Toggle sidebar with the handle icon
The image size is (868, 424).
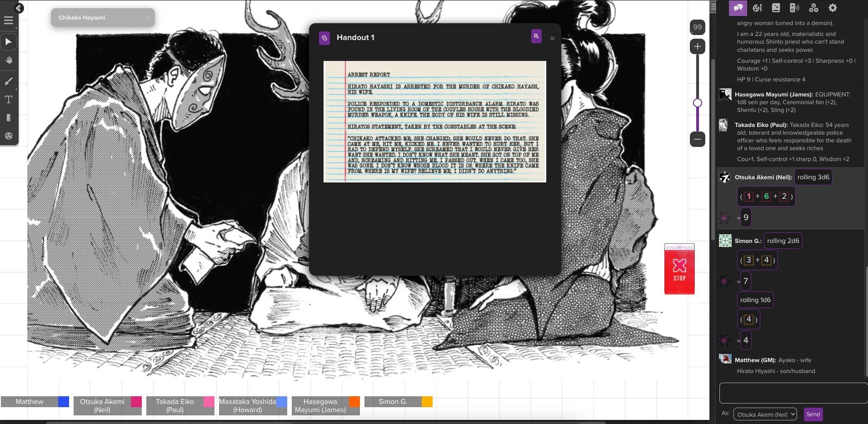pos(713,6)
